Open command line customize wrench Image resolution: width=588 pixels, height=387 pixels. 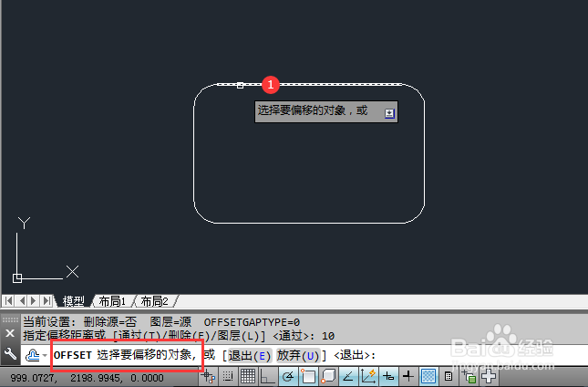pos(10,353)
